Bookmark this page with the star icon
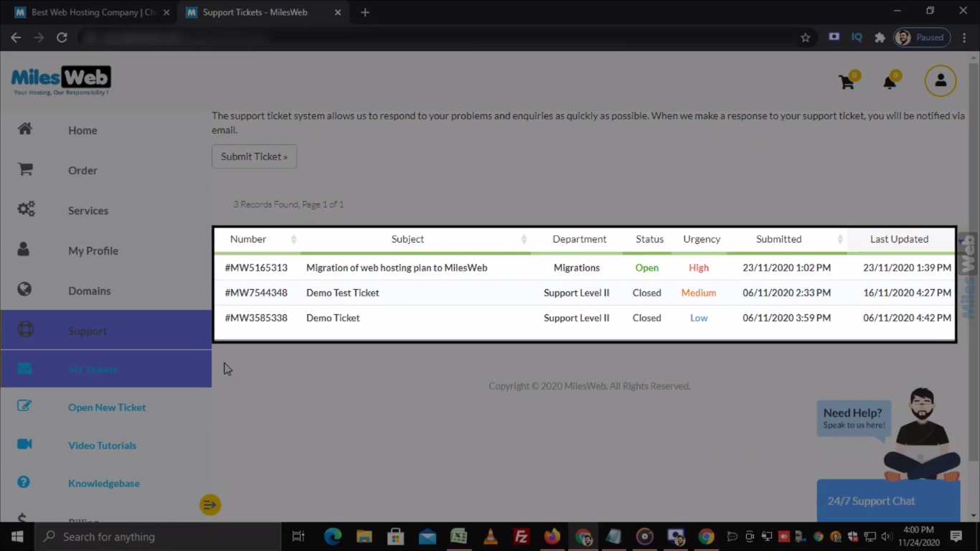The image size is (980, 551). click(x=806, y=37)
